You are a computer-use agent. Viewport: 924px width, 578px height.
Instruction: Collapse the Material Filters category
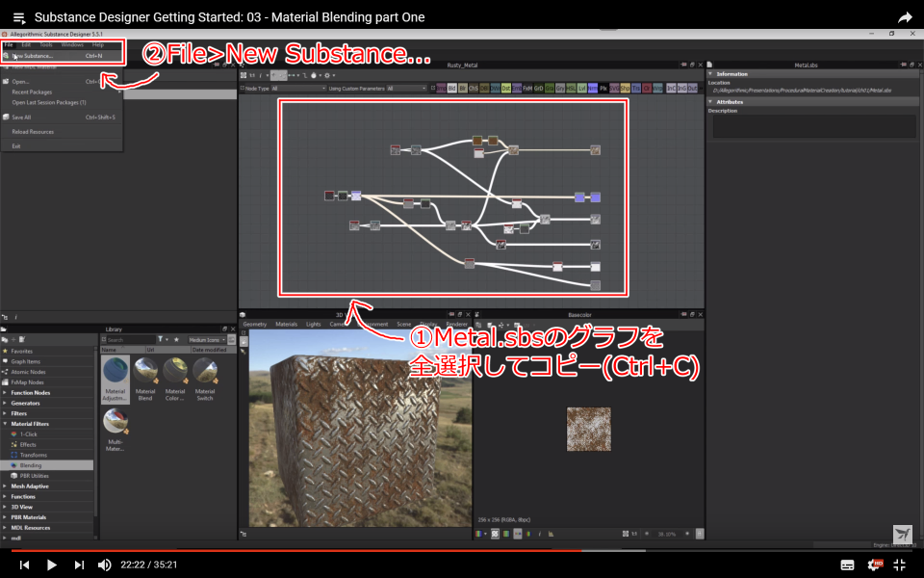click(5, 424)
